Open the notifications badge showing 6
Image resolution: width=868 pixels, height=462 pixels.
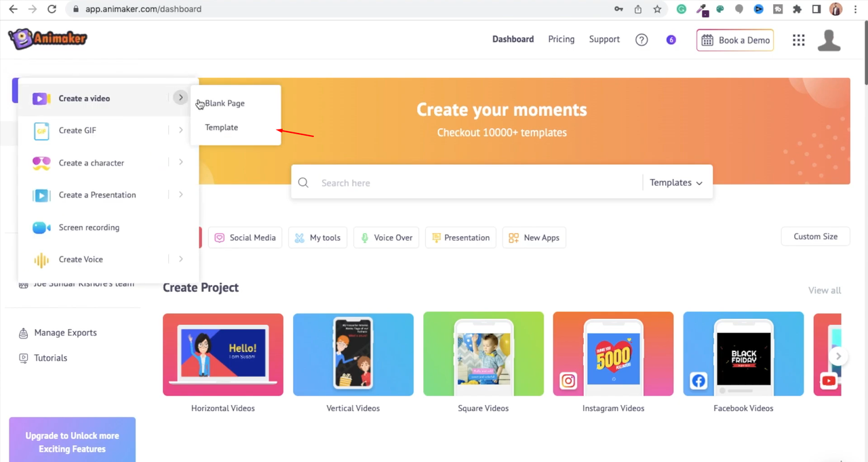pos(671,40)
